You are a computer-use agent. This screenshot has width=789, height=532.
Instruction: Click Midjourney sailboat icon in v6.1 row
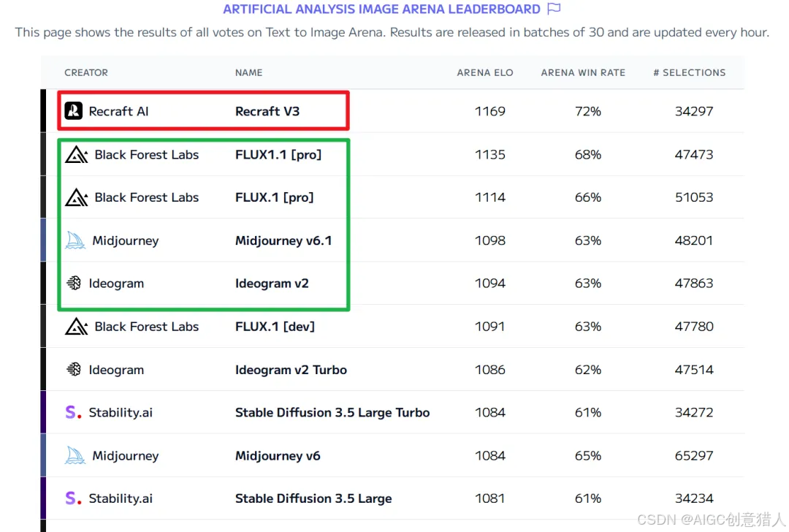pyautogui.click(x=75, y=240)
